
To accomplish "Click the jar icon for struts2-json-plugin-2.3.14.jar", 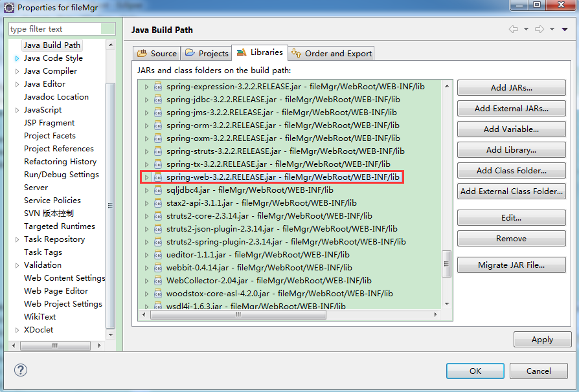I will pos(158,229).
